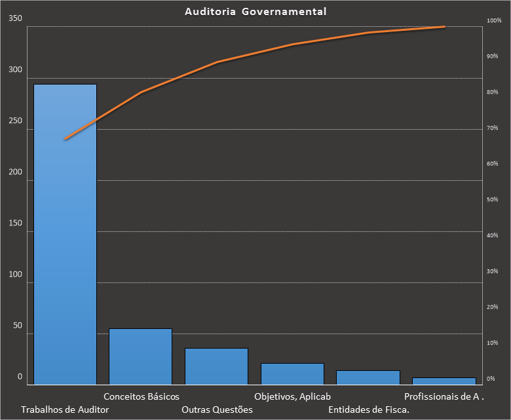Click the Entidades de Fisca. category label

[368, 410]
